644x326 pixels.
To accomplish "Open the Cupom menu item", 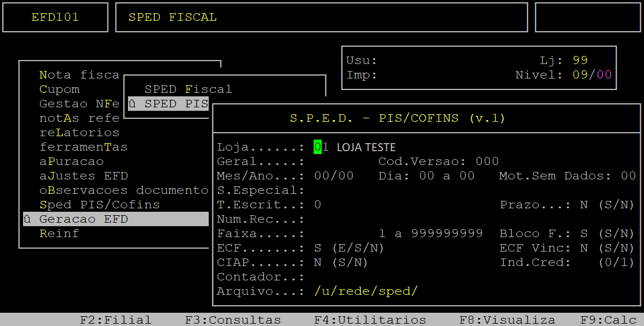I will coord(59,89).
